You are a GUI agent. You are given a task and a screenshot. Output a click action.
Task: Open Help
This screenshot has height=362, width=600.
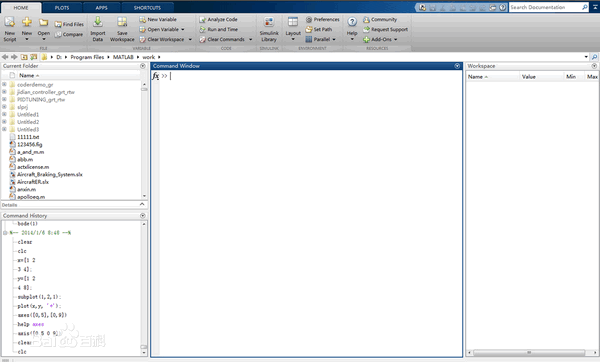click(x=352, y=28)
